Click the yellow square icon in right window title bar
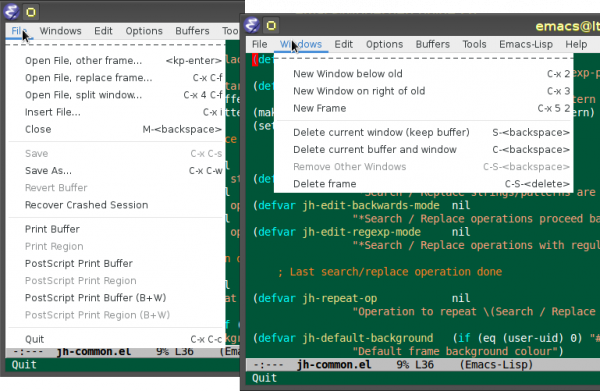600x391 pixels. click(271, 26)
